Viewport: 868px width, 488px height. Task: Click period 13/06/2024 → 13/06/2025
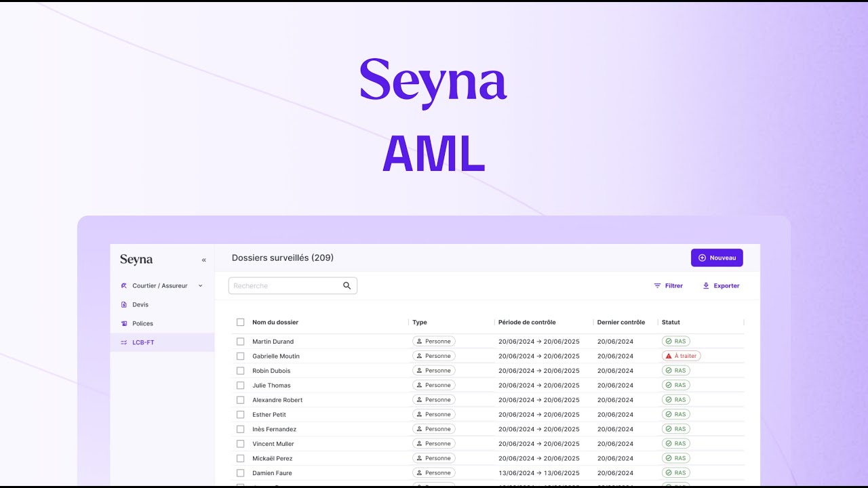(x=539, y=473)
